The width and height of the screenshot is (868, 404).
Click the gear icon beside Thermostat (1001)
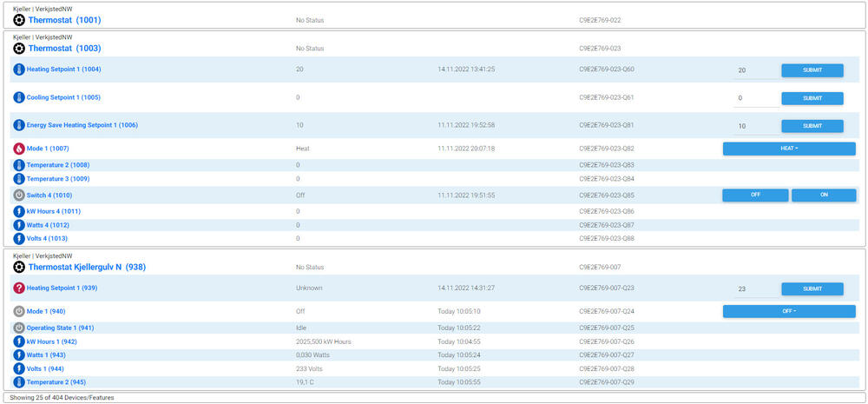tap(19, 19)
